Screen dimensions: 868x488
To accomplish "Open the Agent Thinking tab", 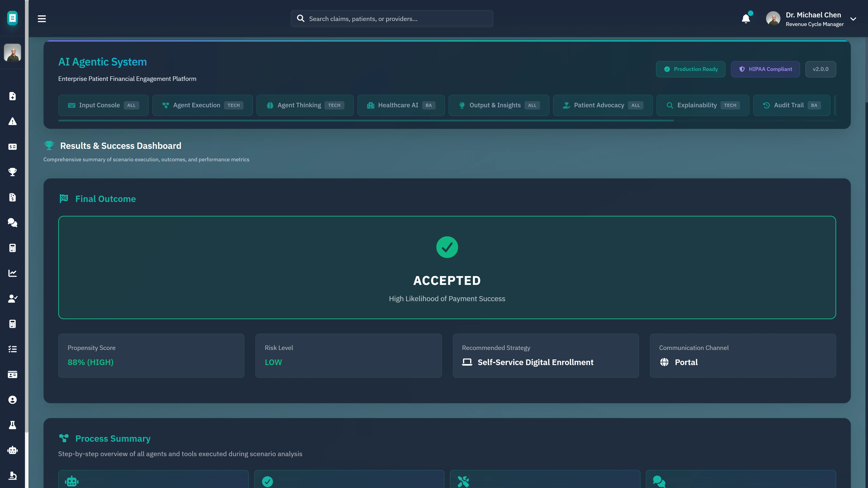I will click(x=305, y=106).
